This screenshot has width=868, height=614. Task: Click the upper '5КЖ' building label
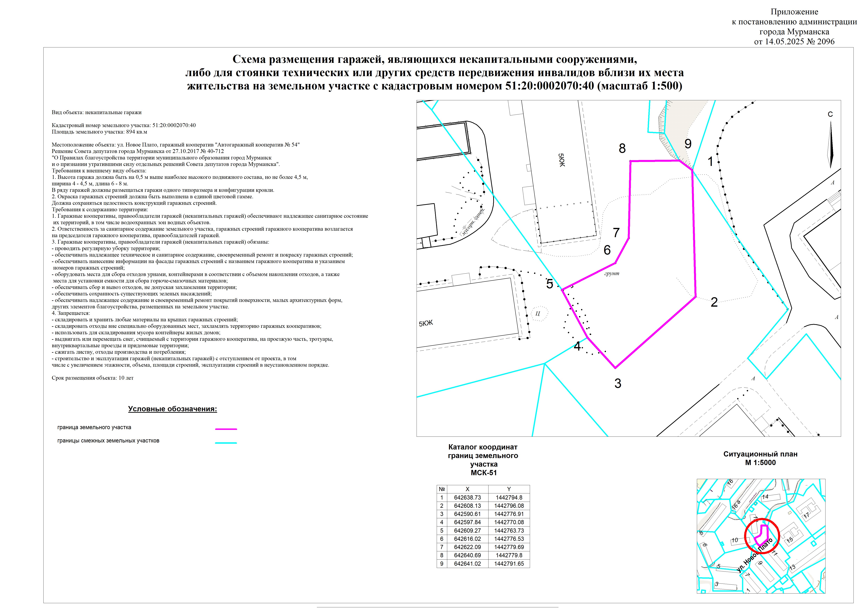[x=562, y=160]
